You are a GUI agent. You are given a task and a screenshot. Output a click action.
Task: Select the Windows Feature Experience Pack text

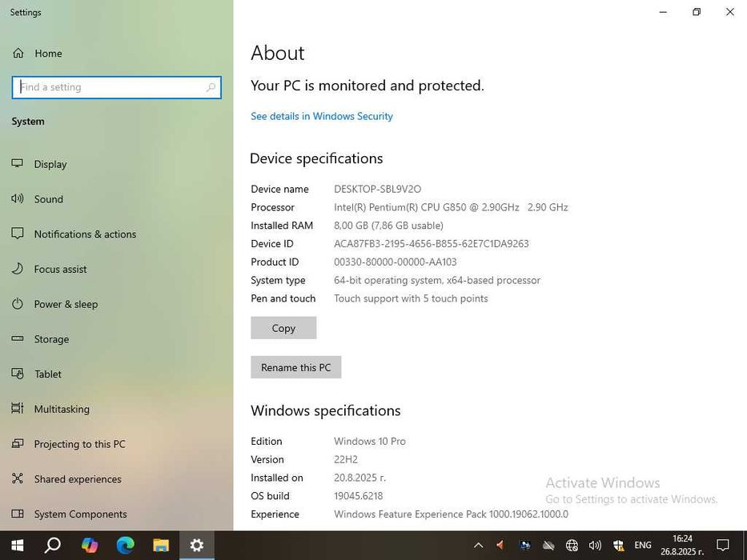[451, 514]
